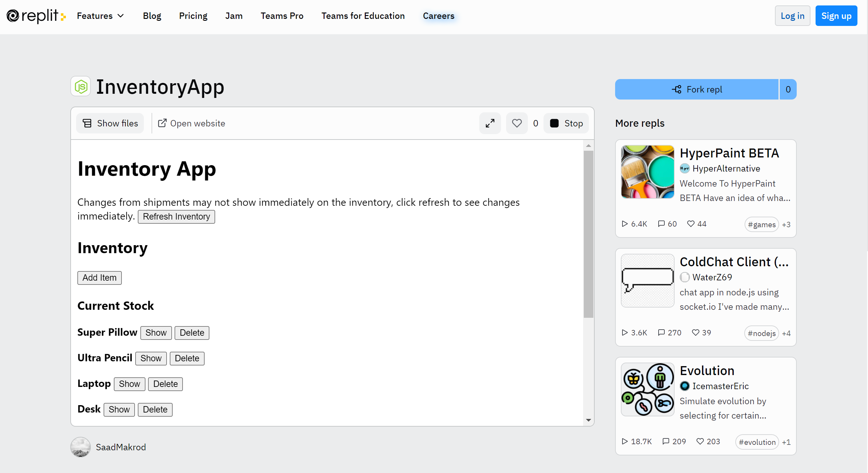Viewport: 868px width, 473px height.
Task: Click the Log in button
Action: click(792, 16)
